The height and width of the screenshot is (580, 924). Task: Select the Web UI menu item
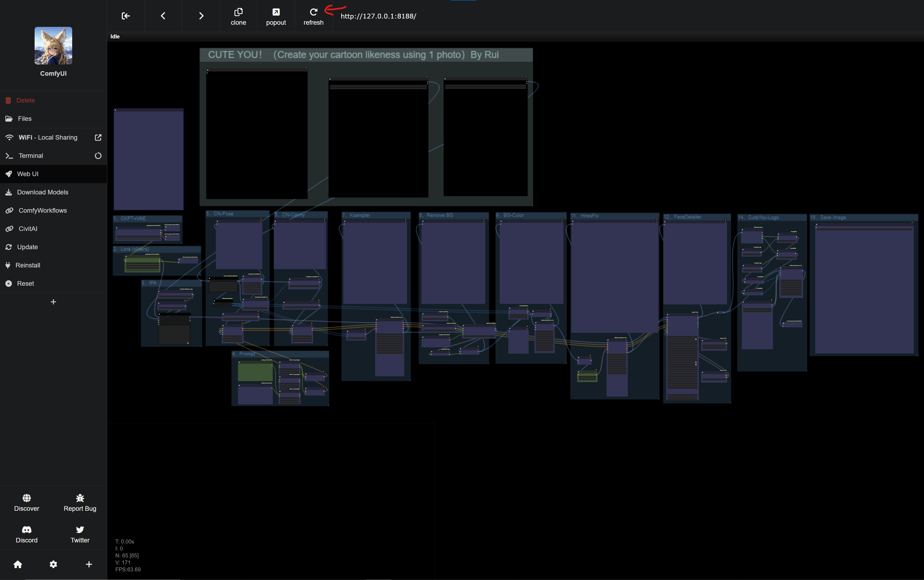[x=53, y=174]
